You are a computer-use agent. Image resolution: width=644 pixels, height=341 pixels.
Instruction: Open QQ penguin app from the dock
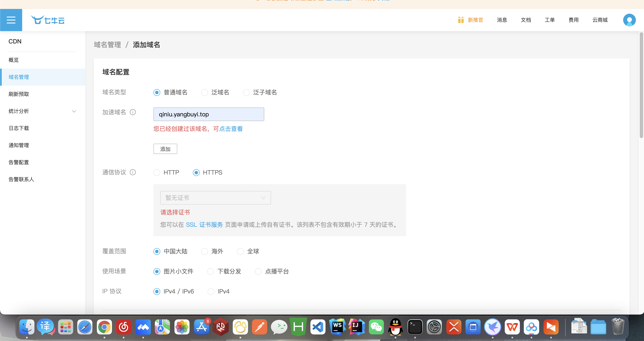pyautogui.click(x=395, y=327)
